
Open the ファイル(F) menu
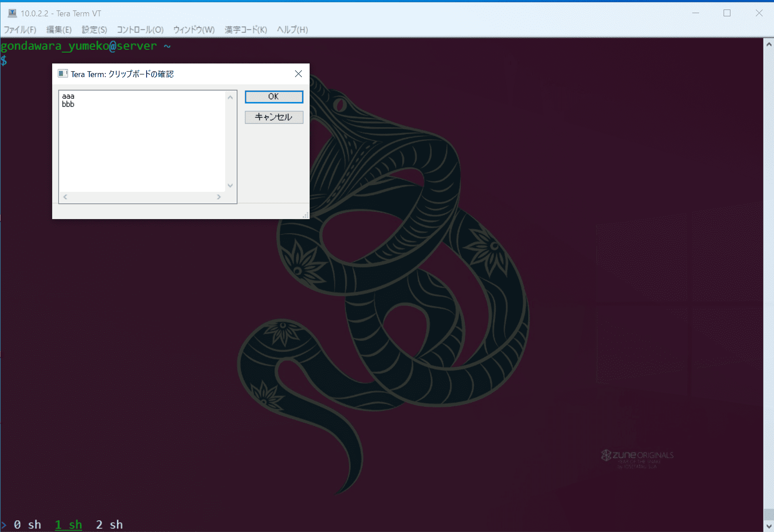(20, 29)
